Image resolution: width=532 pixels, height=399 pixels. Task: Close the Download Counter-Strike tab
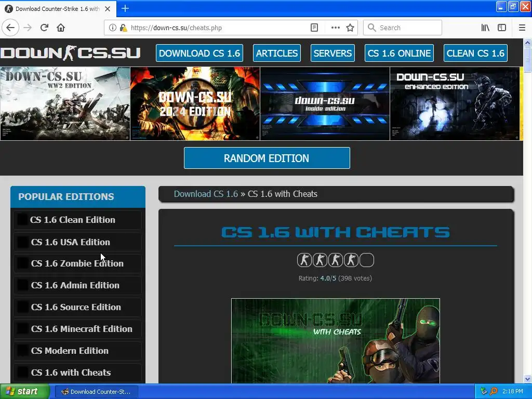107,9
